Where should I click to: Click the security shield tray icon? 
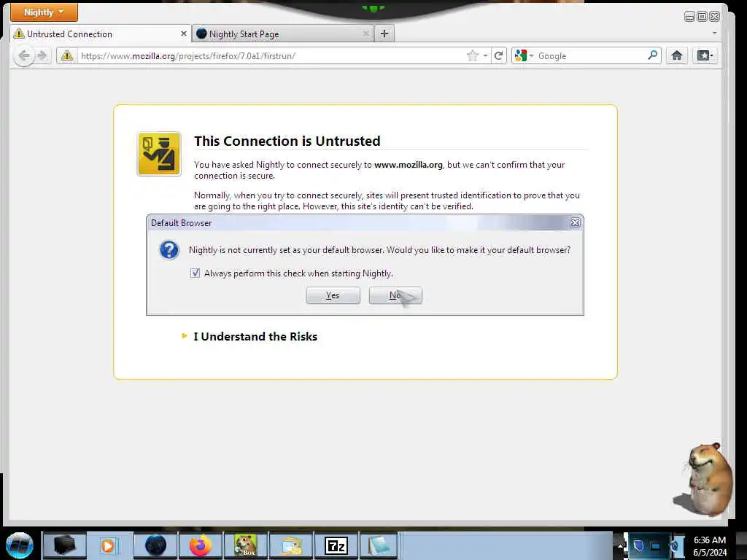(638, 545)
